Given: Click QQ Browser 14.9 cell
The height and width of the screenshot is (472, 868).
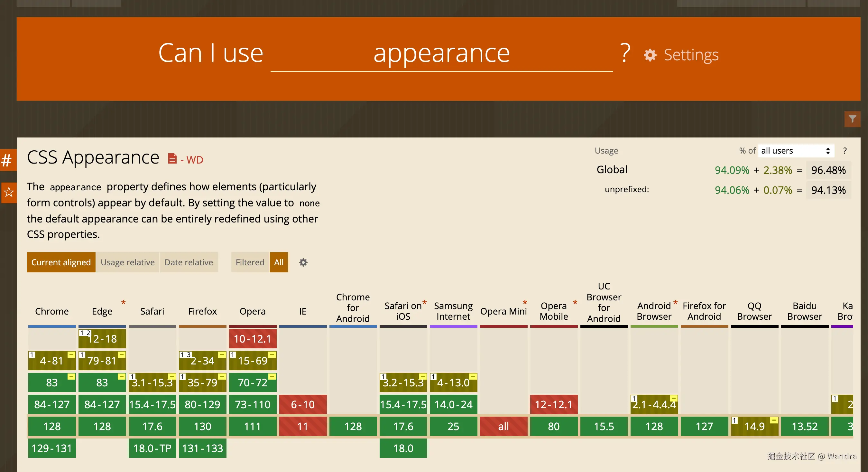Looking at the screenshot, I should coord(755,426).
